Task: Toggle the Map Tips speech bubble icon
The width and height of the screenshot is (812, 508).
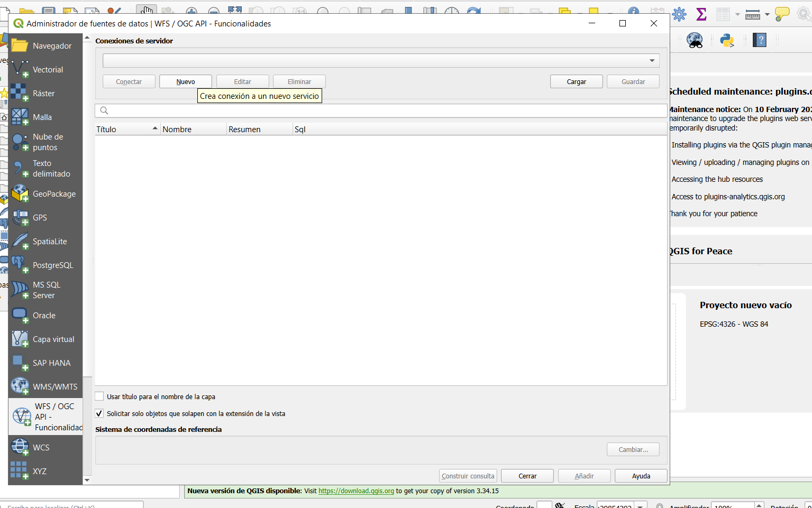Action: coord(782,14)
